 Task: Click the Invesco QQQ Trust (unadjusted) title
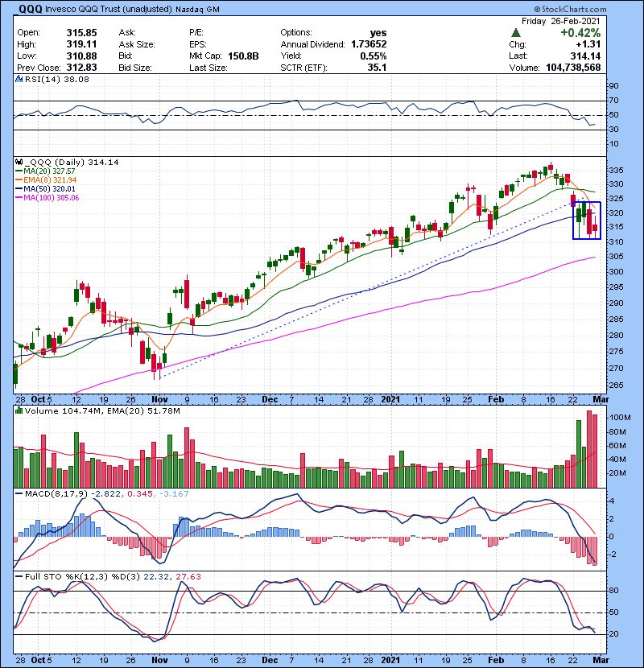click(108, 9)
